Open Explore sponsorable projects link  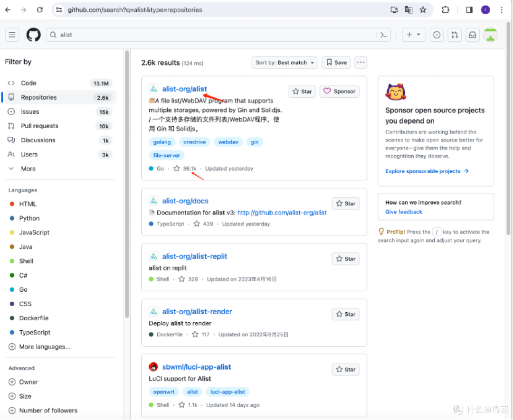pyautogui.click(x=427, y=171)
